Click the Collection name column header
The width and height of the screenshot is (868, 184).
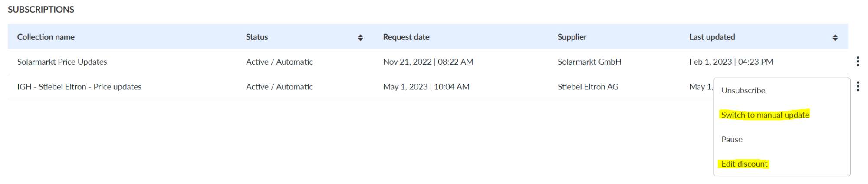[x=46, y=37]
